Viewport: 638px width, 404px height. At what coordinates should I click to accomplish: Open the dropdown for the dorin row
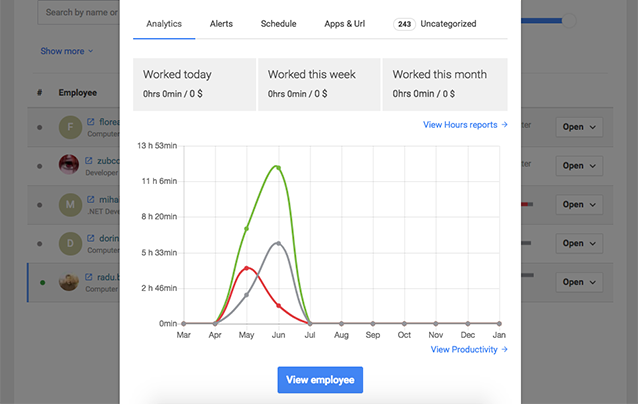pos(579,243)
